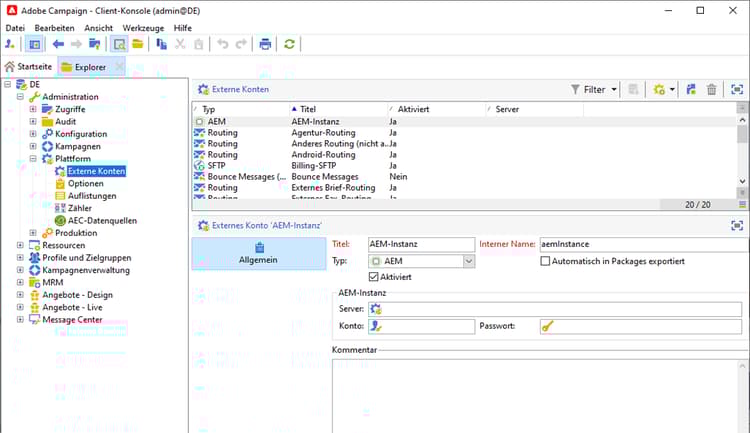Switch to the Startseite tab
The width and height of the screenshot is (750, 433).
[29, 67]
